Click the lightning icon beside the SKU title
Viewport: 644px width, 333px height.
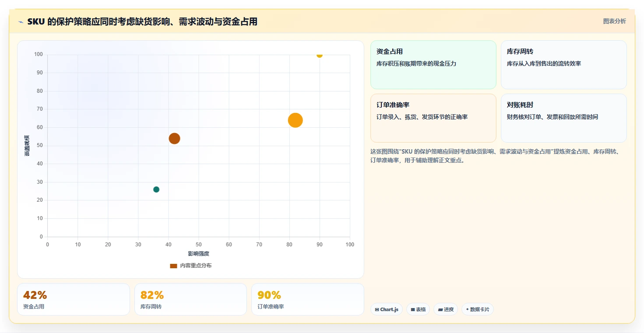point(21,21)
